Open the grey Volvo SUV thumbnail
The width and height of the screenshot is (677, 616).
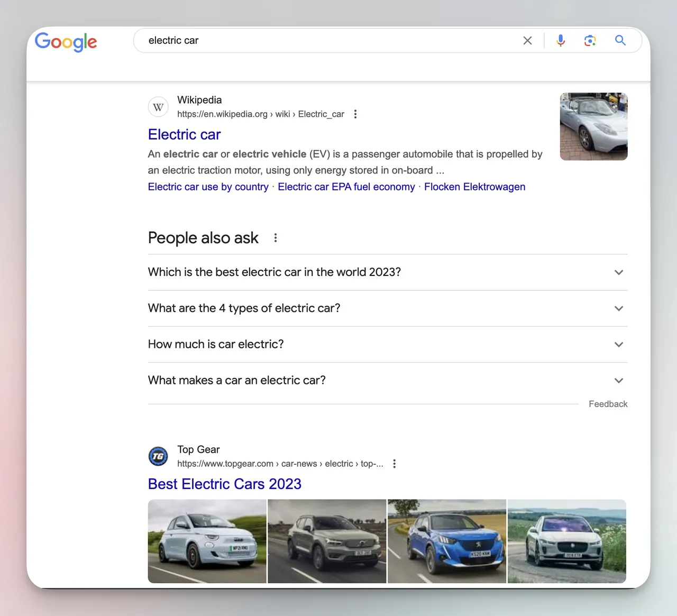click(x=327, y=541)
